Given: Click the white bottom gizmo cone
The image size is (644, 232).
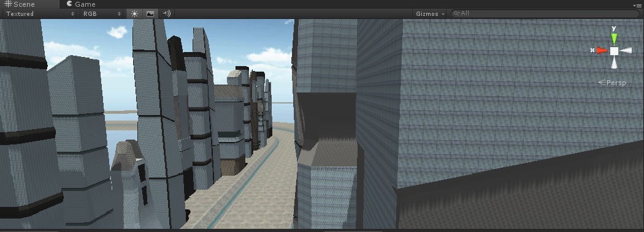Looking at the screenshot, I should coord(614,62).
